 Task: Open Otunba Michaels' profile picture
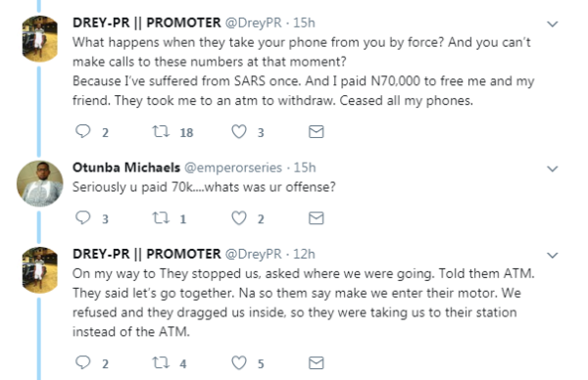40,183
